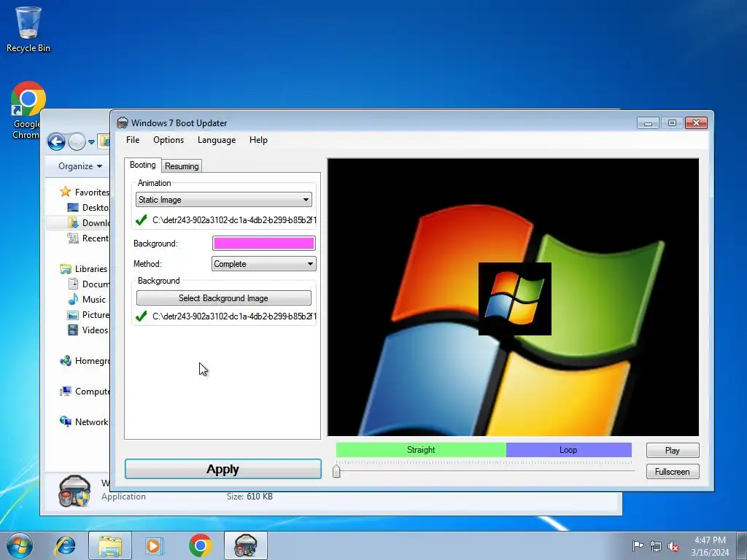Viewport: 747px width, 560px height.
Task: Select the Boot Updater taskbar button
Action: point(245,545)
